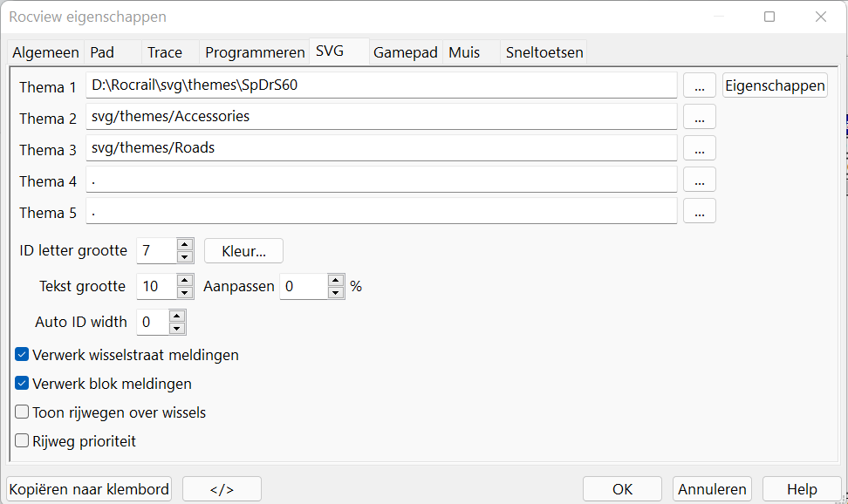The width and height of the screenshot is (848, 504).
Task: Confirm the dialog with OK
Action: [622, 489]
